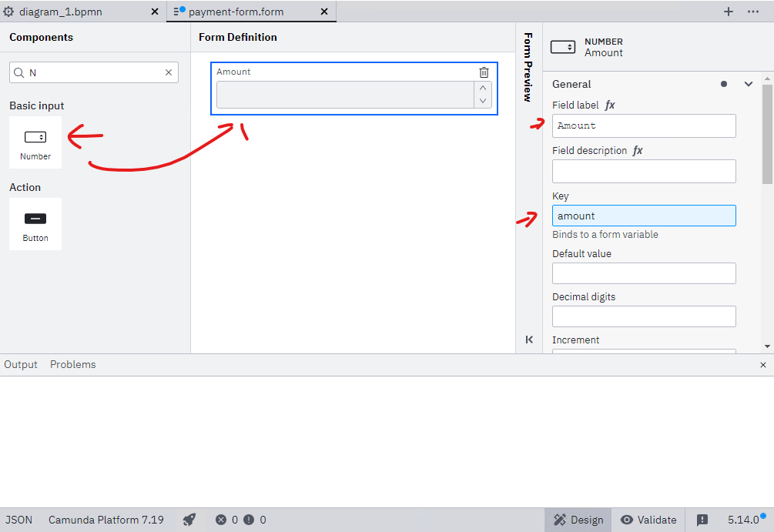Delete the Amount field with trash icon
Viewport: 774px width, 532px height.
(484, 72)
